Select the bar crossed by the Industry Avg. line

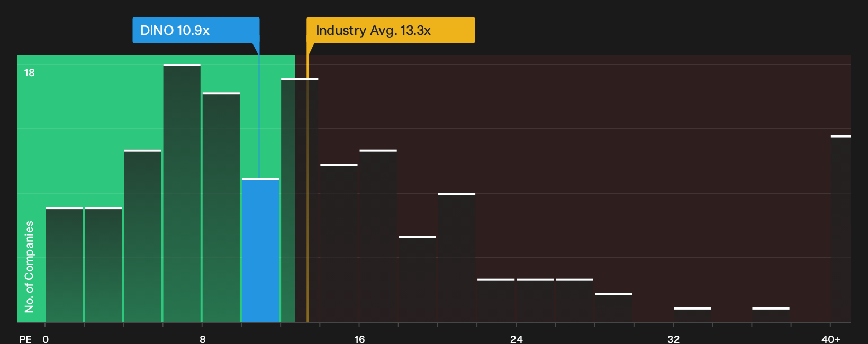coord(300,200)
